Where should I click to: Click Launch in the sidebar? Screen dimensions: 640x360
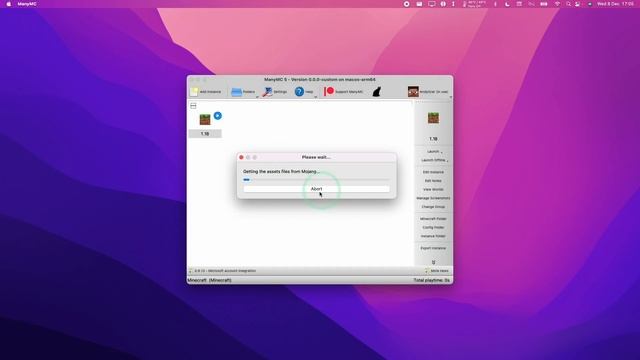(x=433, y=151)
